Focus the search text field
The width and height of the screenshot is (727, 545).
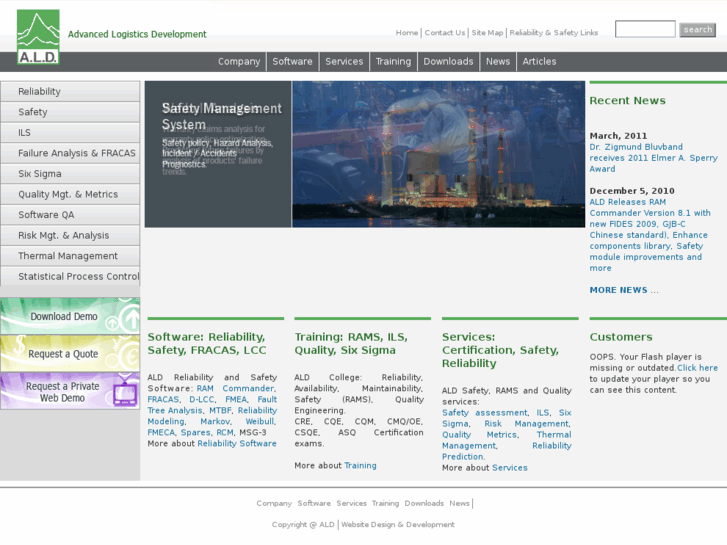pos(645,29)
